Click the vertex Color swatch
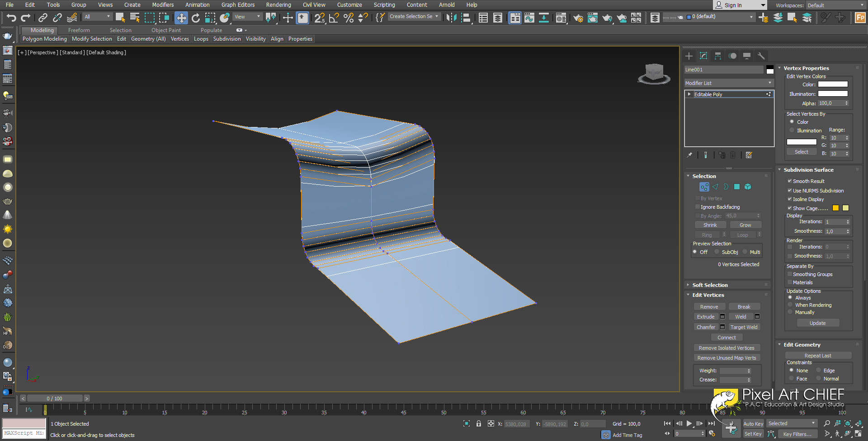The image size is (868, 441). pos(833,84)
